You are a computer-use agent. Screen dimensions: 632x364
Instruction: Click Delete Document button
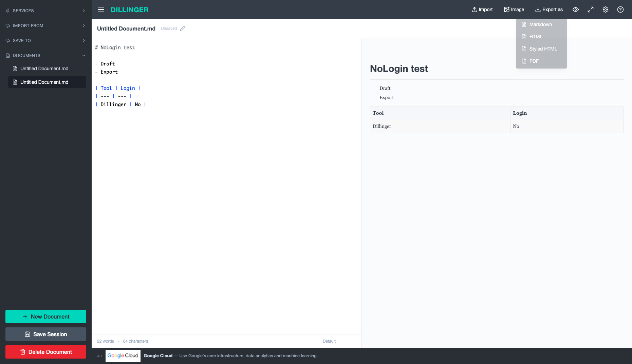pos(46,352)
